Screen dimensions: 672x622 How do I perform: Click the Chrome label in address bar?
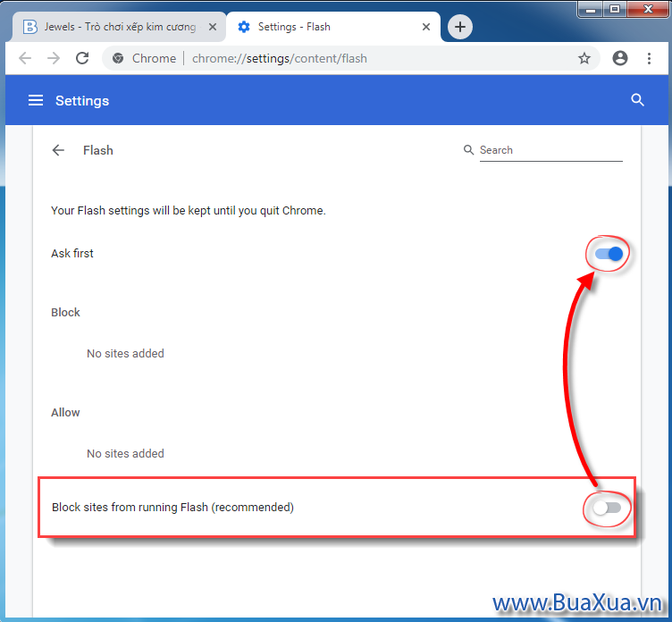tap(154, 58)
